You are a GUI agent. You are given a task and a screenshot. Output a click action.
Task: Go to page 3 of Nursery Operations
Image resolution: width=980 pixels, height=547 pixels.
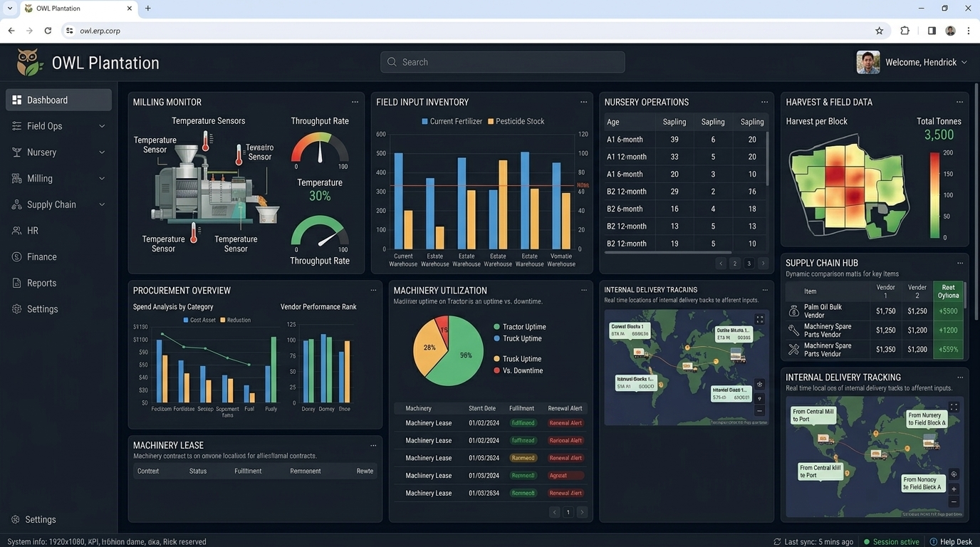pos(749,264)
